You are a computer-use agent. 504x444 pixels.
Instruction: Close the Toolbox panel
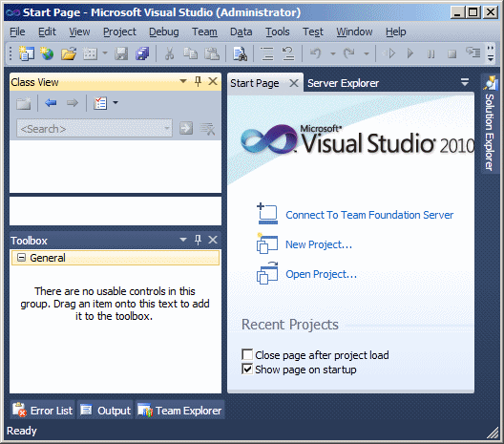[x=213, y=240]
